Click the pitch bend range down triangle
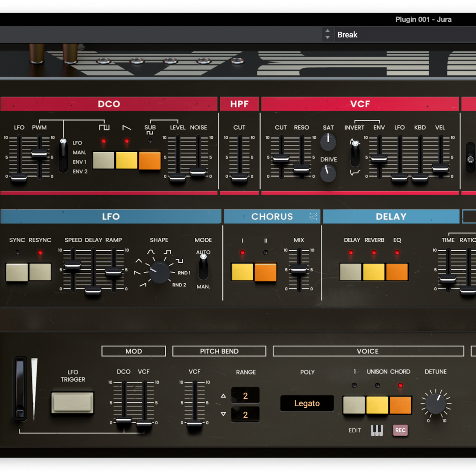 (223, 414)
